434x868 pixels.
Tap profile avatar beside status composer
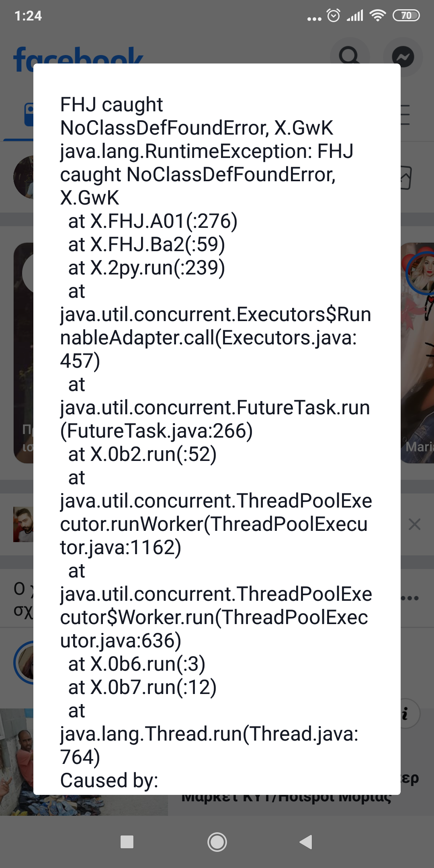tap(23, 177)
